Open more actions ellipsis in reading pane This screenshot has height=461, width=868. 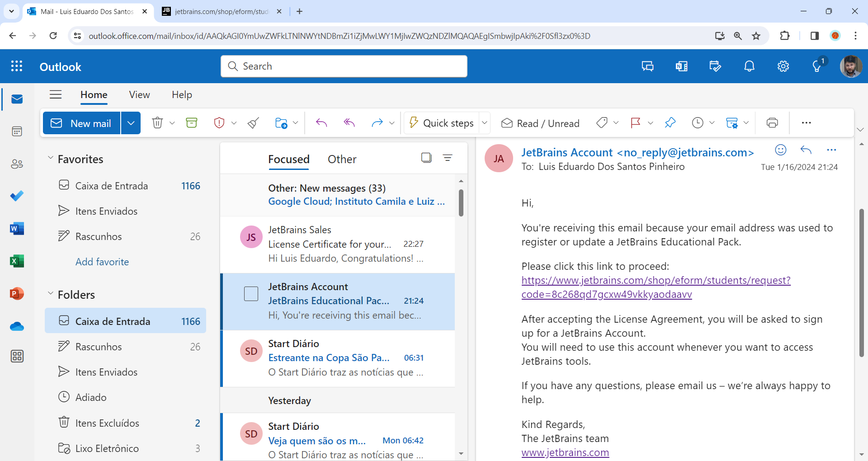point(831,150)
